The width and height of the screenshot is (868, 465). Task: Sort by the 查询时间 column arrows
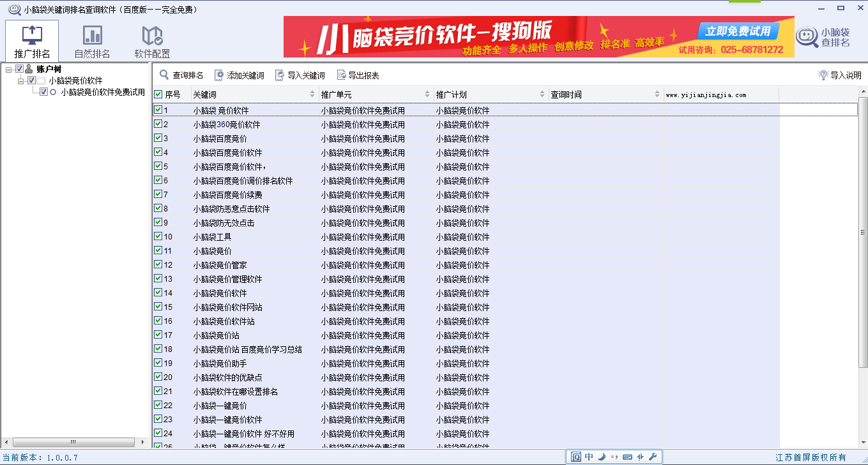[657, 95]
